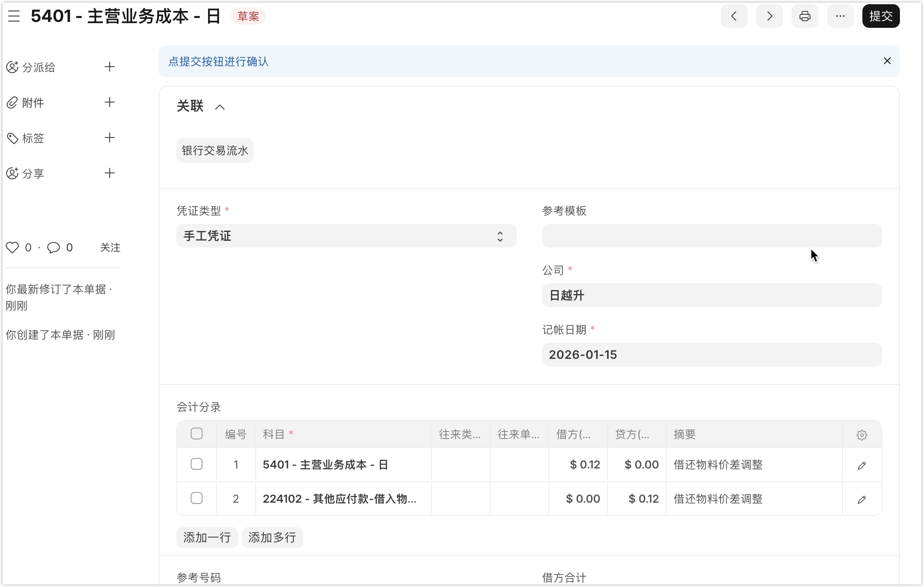Click the heart like icon
Screen dimensions: 924x587
(x=12, y=248)
